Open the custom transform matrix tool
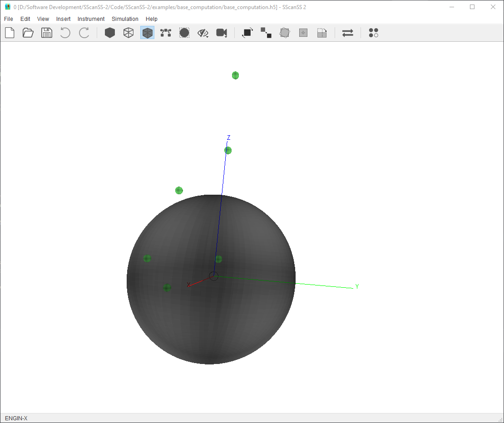Screen dimensions: 504x423 pos(285,33)
